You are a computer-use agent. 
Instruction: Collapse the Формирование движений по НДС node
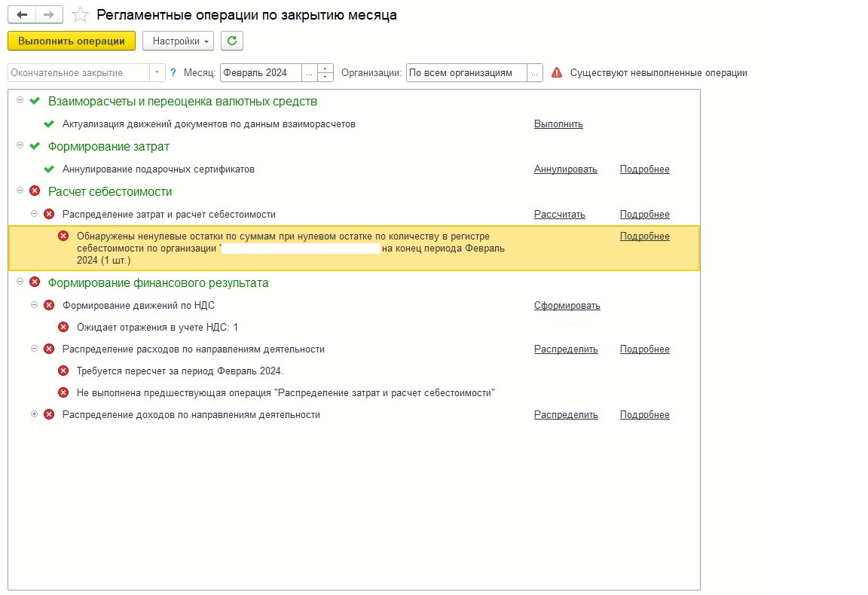(x=34, y=305)
